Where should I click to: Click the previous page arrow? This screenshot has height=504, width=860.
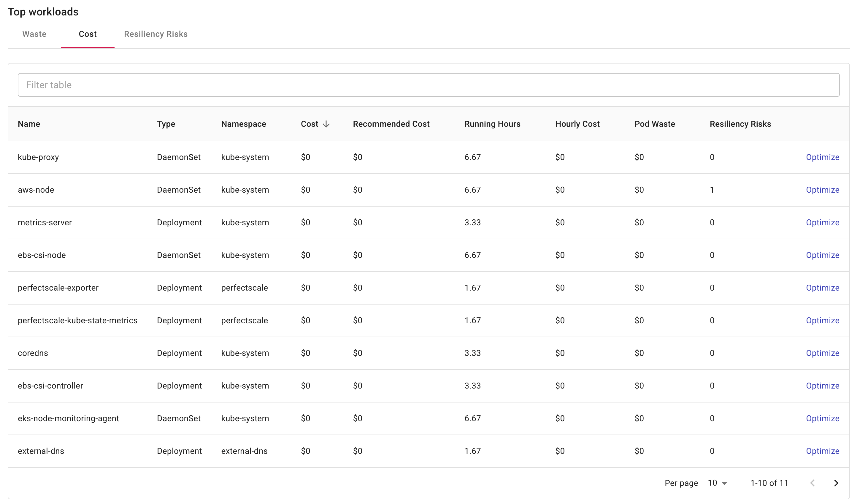[x=813, y=483]
